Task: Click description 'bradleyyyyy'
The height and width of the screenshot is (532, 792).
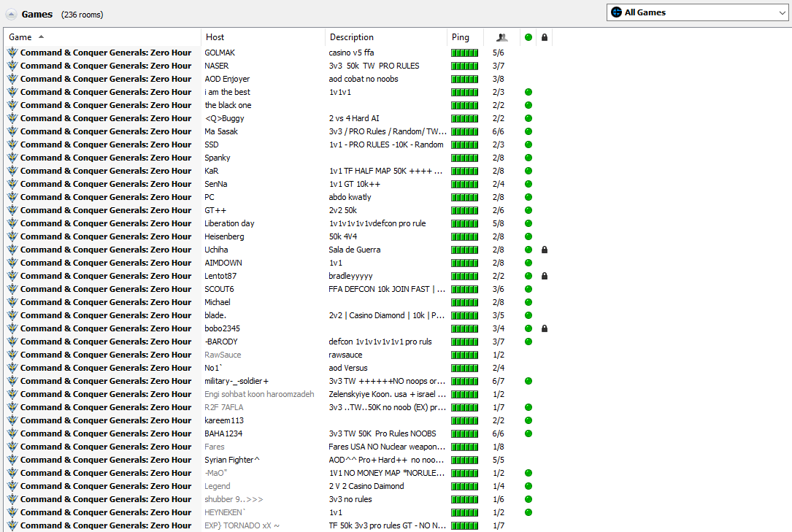Action: click(350, 276)
